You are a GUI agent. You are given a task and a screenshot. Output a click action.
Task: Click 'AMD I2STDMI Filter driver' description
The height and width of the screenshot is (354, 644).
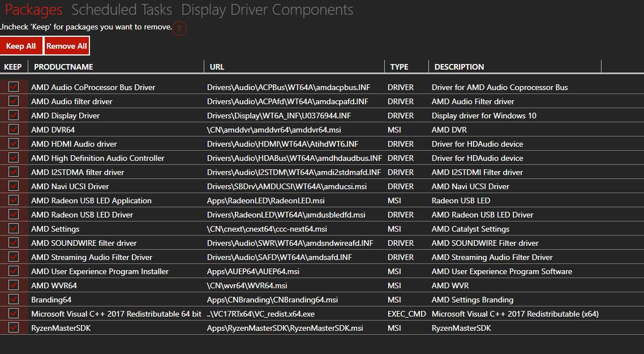477,172
